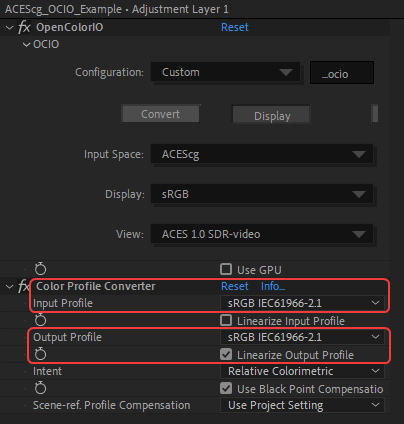Open the Input Space dropdown showing ACEScg
The width and height of the screenshot is (404, 424).
tap(262, 154)
